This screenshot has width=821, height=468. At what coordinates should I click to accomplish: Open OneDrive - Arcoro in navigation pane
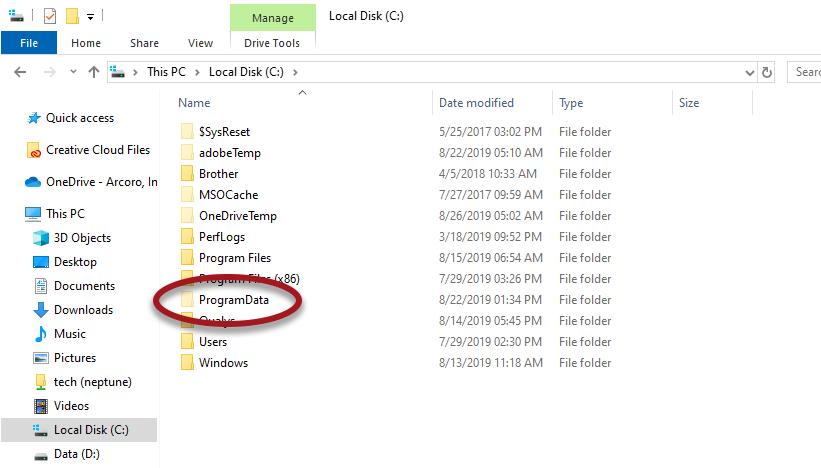pos(102,182)
